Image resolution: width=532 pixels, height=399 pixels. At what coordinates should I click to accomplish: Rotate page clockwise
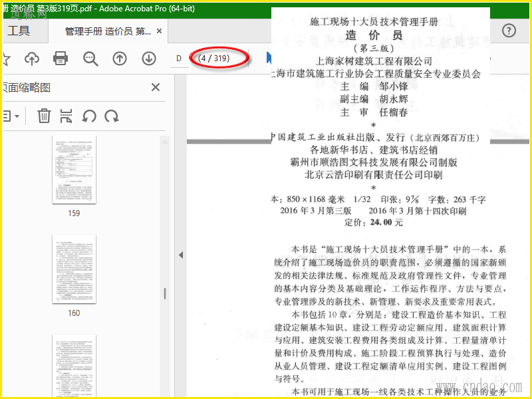point(112,116)
